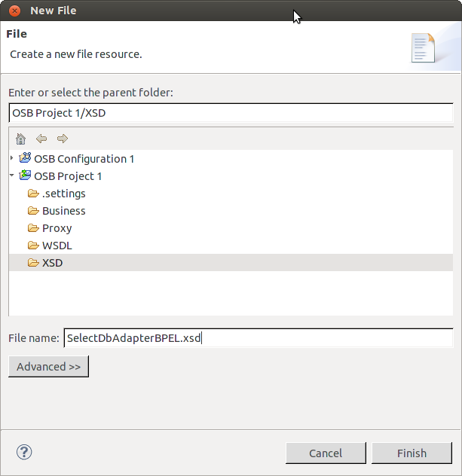Viewport: 462px width, 476px height.
Task: Click the .settings folder icon
Action: click(x=33, y=194)
